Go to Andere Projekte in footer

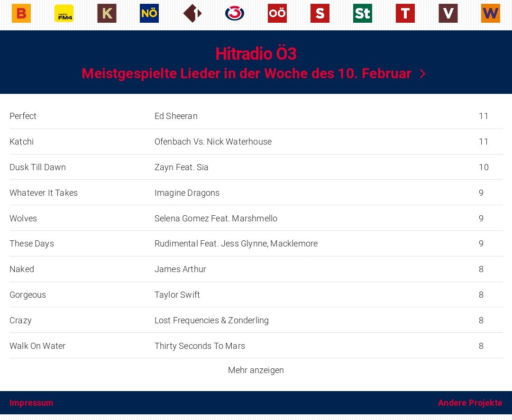(x=470, y=403)
